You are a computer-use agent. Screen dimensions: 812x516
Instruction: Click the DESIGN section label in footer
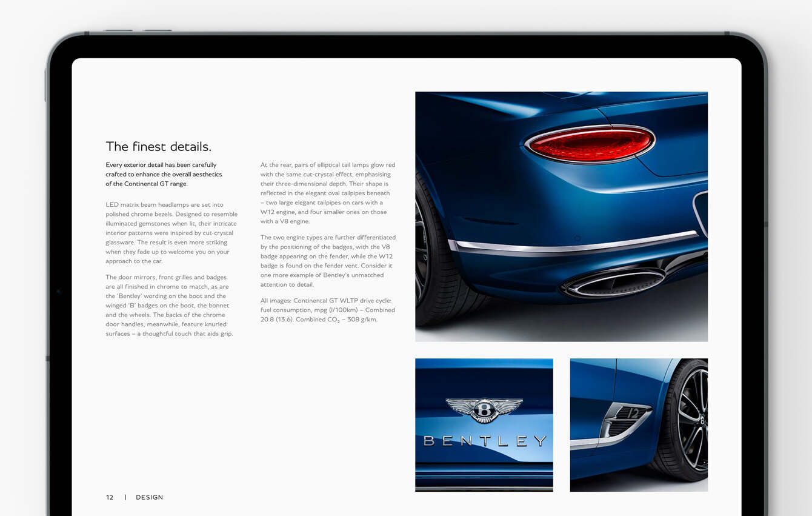coord(150,497)
